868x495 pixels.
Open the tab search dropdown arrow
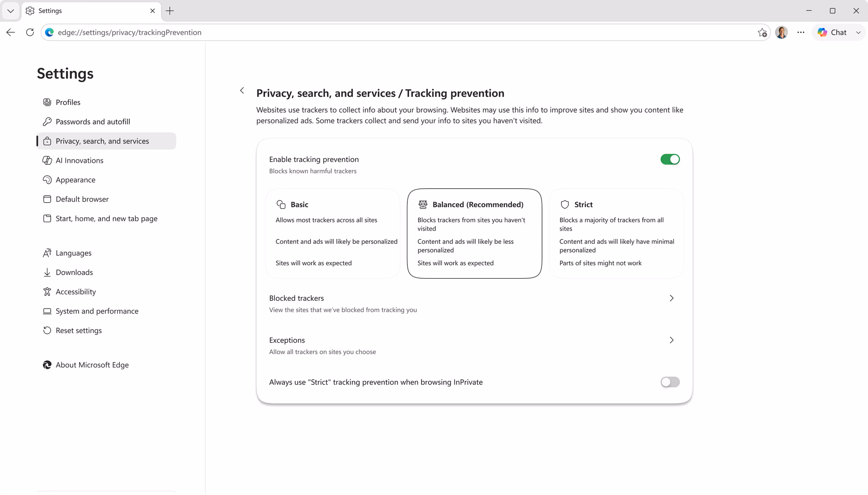(x=11, y=11)
